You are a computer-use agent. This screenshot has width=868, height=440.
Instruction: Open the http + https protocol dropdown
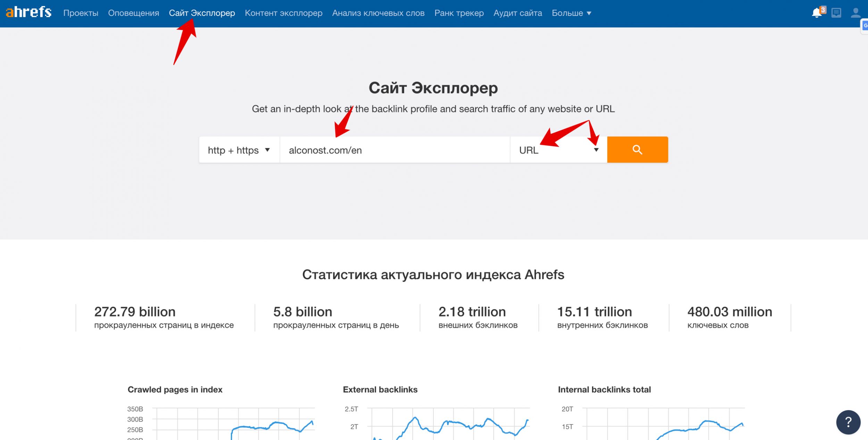[x=239, y=150]
